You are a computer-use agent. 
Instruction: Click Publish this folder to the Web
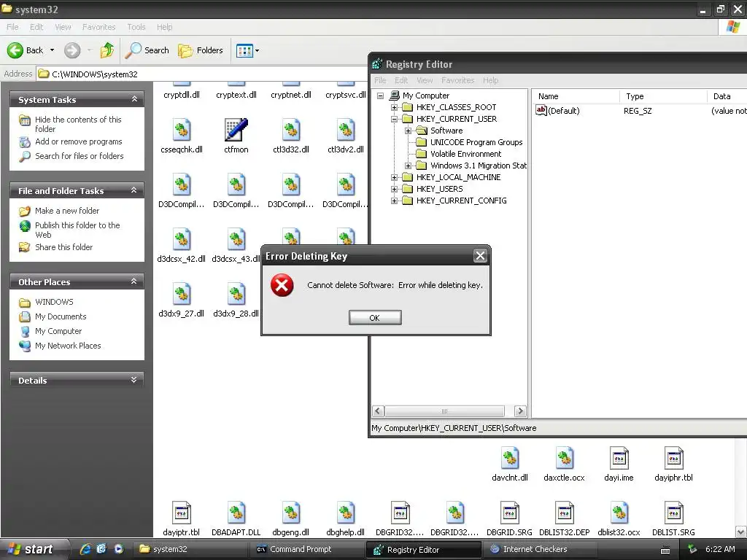pos(77,230)
